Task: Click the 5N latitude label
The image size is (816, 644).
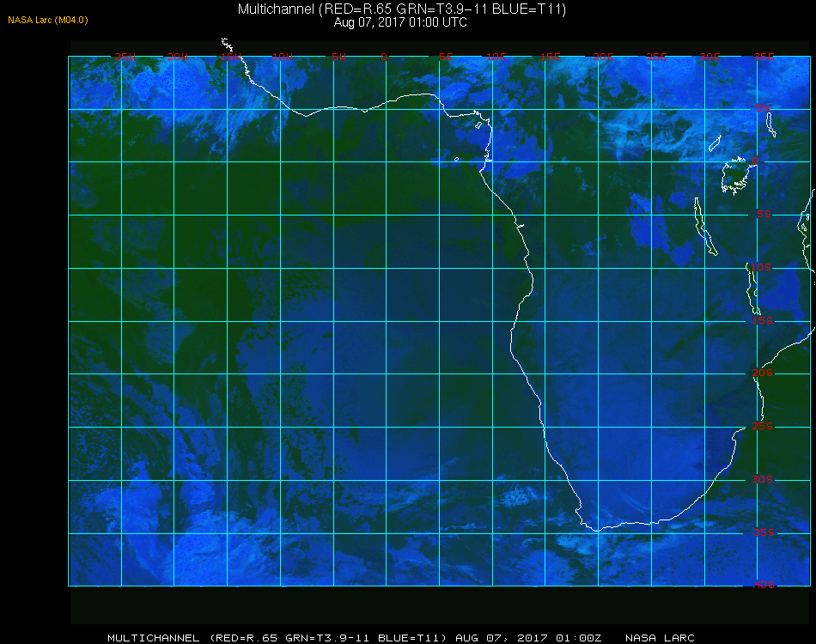Action: [763, 108]
